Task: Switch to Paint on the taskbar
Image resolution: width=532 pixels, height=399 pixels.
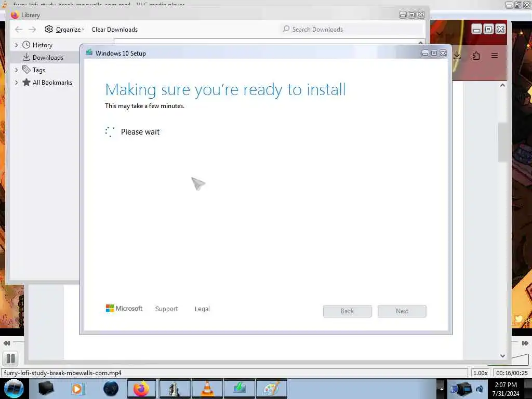Action: coord(272,389)
